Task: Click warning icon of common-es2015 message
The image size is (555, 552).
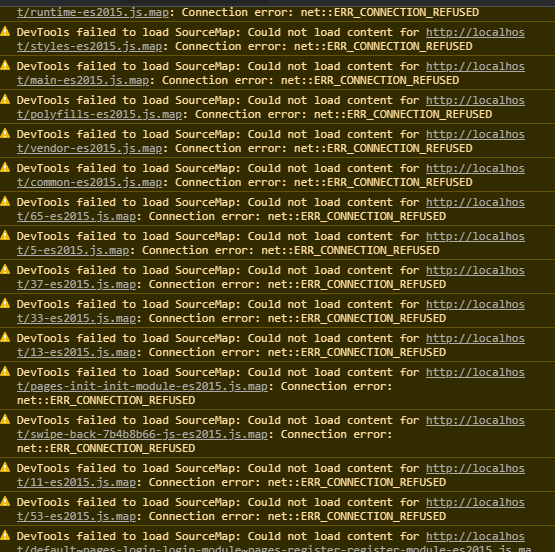Action: tap(5, 168)
